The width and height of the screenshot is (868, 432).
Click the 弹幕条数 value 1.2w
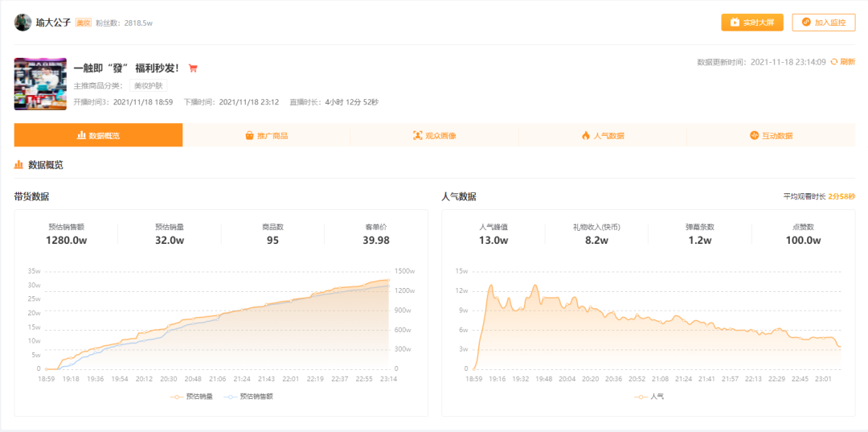(700, 241)
